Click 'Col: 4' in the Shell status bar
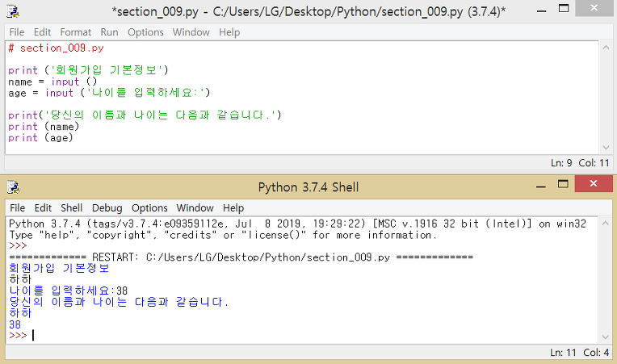Image resolution: width=617 pixels, height=364 pixels. (596, 352)
